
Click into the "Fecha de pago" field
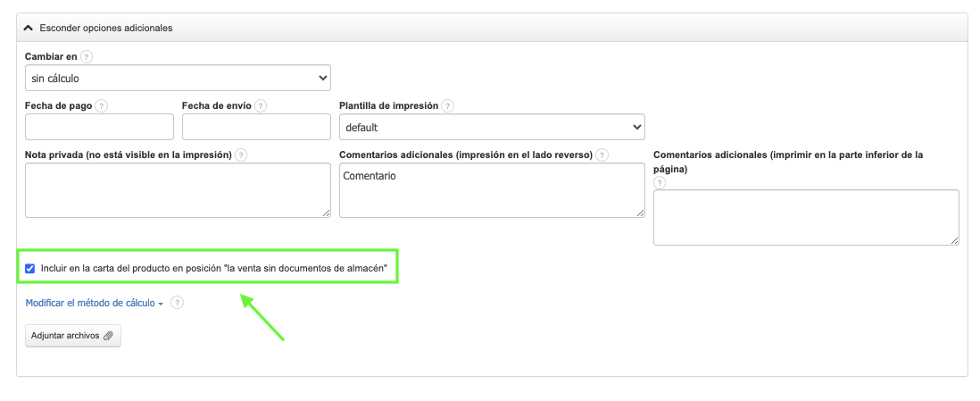[99, 128]
